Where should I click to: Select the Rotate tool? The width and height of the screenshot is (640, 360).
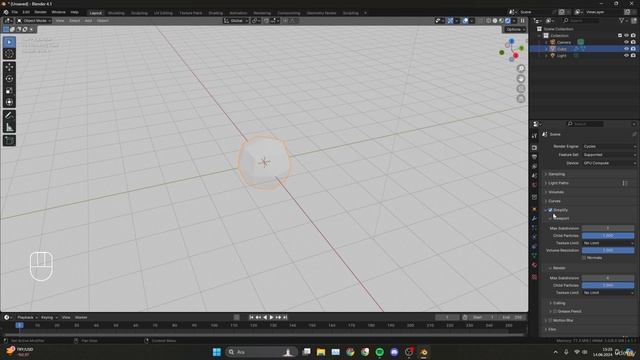click(9, 79)
